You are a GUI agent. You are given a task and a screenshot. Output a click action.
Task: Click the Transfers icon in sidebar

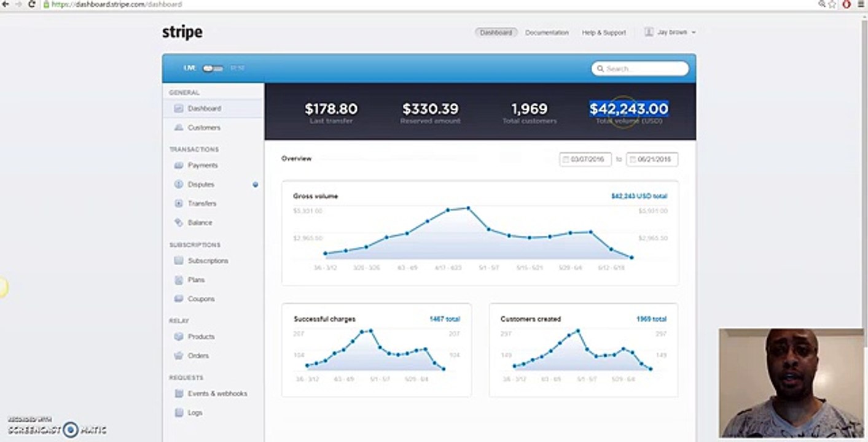tap(178, 203)
